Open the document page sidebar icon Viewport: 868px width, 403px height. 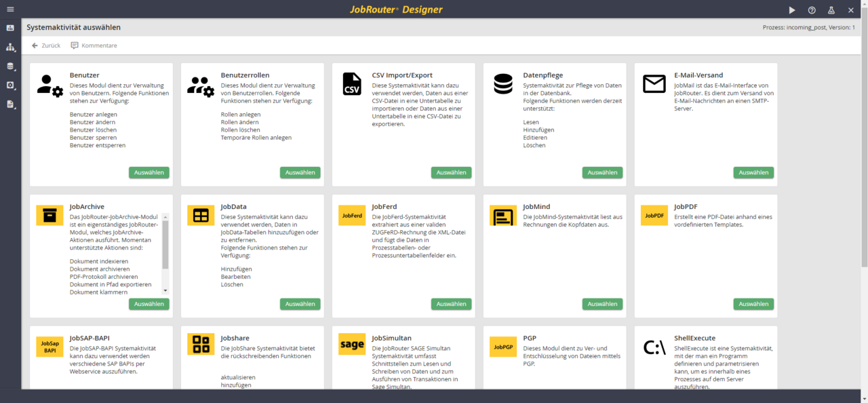tap(10, 104)
